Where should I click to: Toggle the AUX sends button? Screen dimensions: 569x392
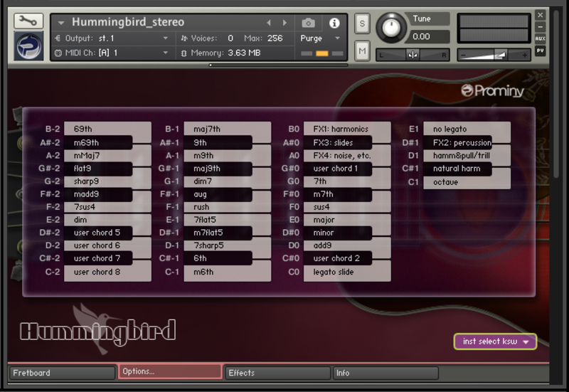(540, 38)
